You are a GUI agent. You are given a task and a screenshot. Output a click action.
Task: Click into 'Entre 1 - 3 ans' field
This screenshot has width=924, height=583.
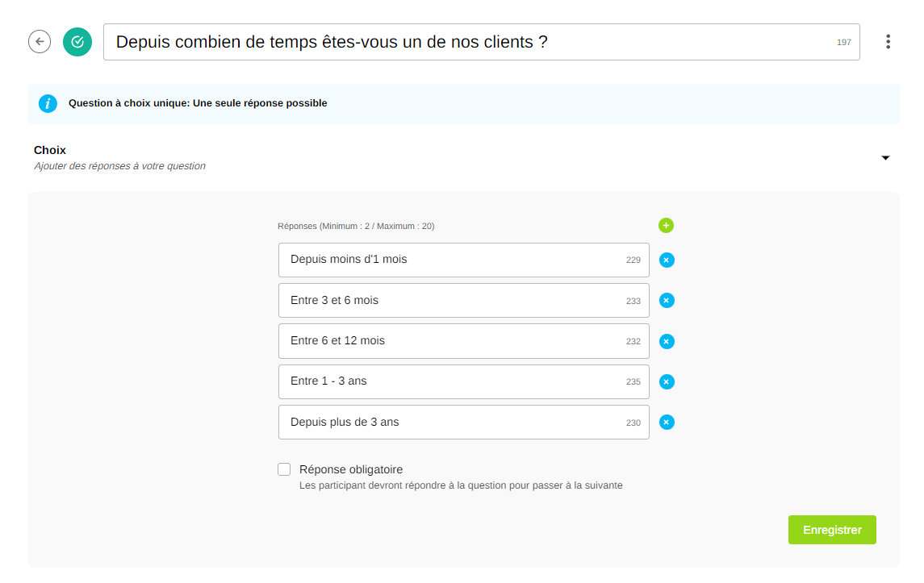[x=452, y=381]
